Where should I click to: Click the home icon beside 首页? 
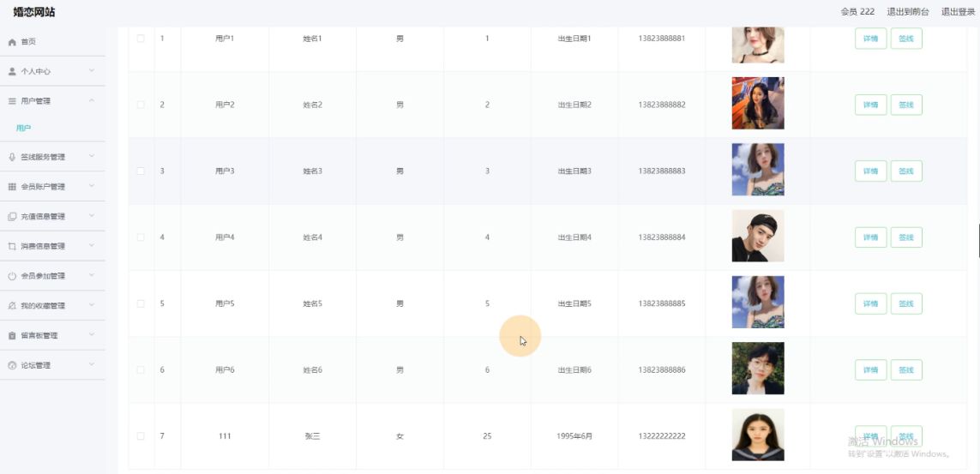pyautogui.click(x=12, y=42)
